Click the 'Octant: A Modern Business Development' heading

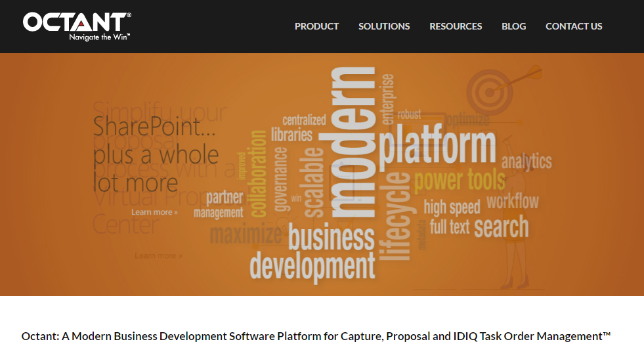316,336
